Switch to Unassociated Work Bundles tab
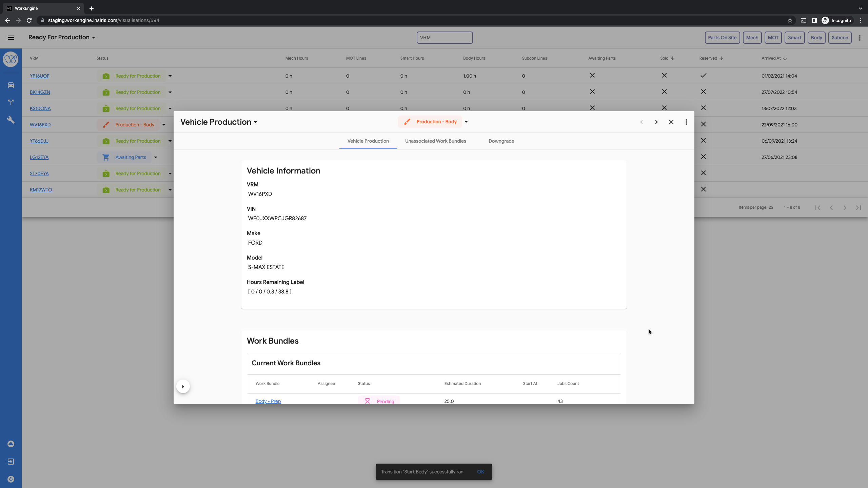 click(x=435, y=141)
